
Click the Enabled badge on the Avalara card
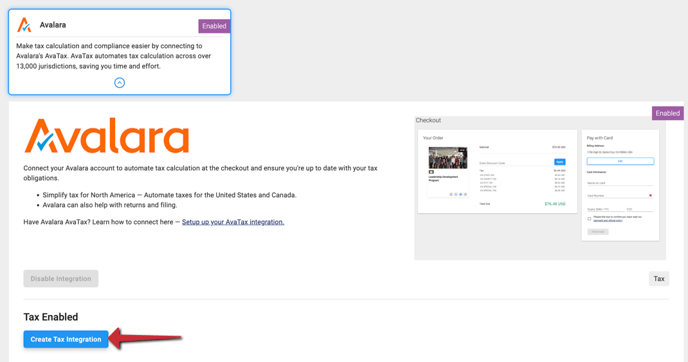pos(214,26)
